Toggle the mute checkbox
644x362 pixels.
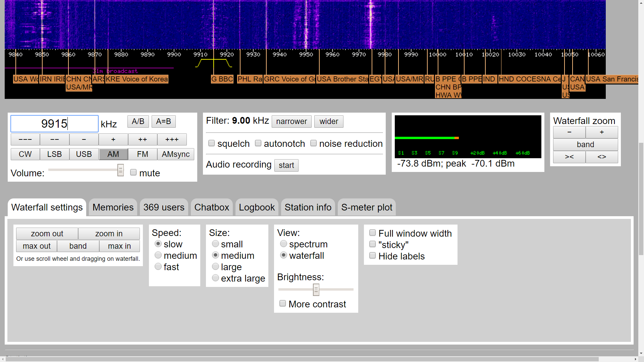[133, 172]
